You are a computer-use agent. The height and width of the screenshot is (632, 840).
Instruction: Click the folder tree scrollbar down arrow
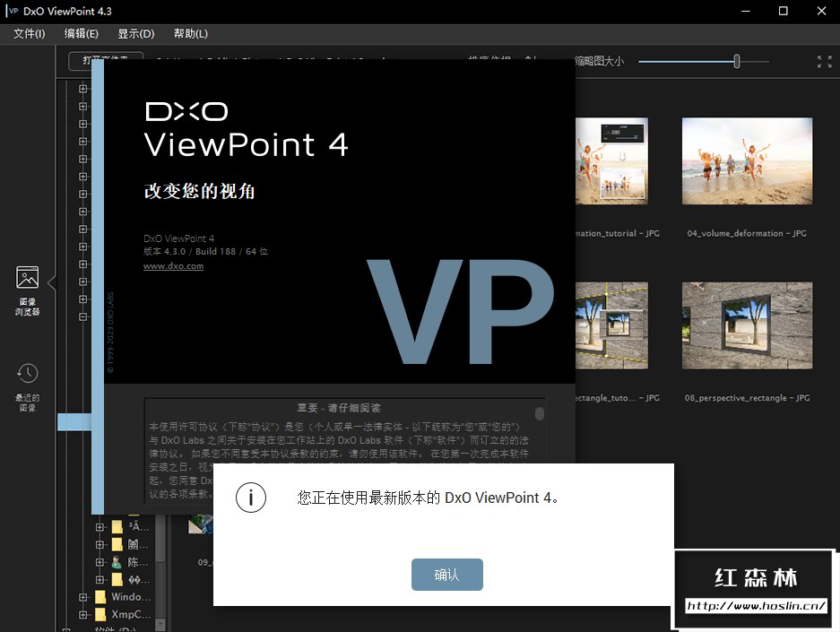coord(160,625)
